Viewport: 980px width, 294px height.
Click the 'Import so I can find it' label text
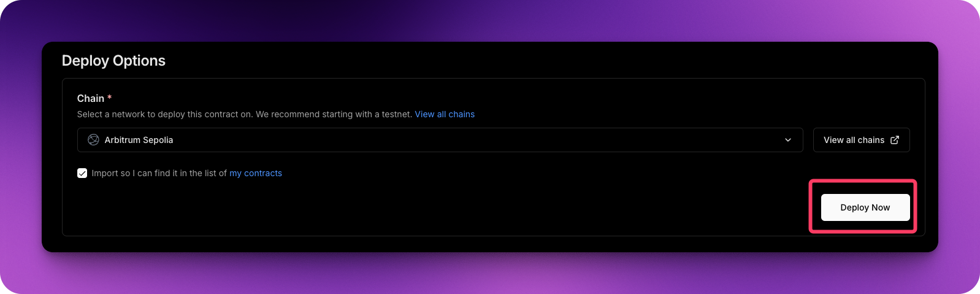coord(159,173)
